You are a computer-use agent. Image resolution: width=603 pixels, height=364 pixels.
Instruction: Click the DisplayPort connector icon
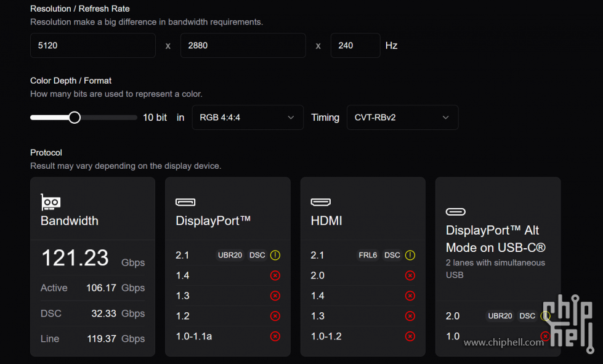pos(185,202)
